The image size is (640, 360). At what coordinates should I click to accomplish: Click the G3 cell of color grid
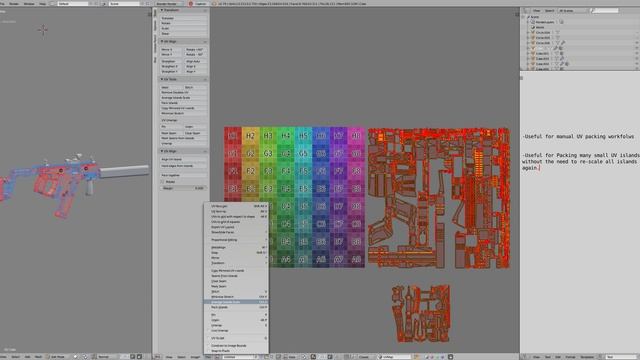[x=268, y=153]
